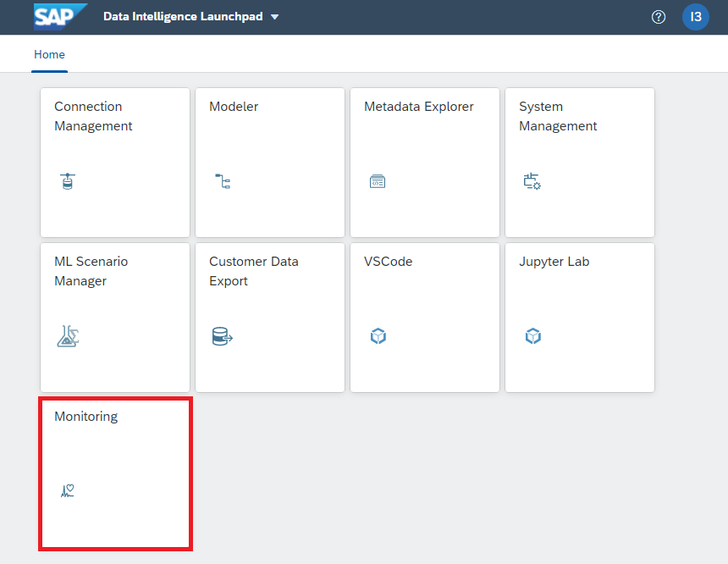
Task: Click the ML Scenario Manager flask icon
Action: 68,336
